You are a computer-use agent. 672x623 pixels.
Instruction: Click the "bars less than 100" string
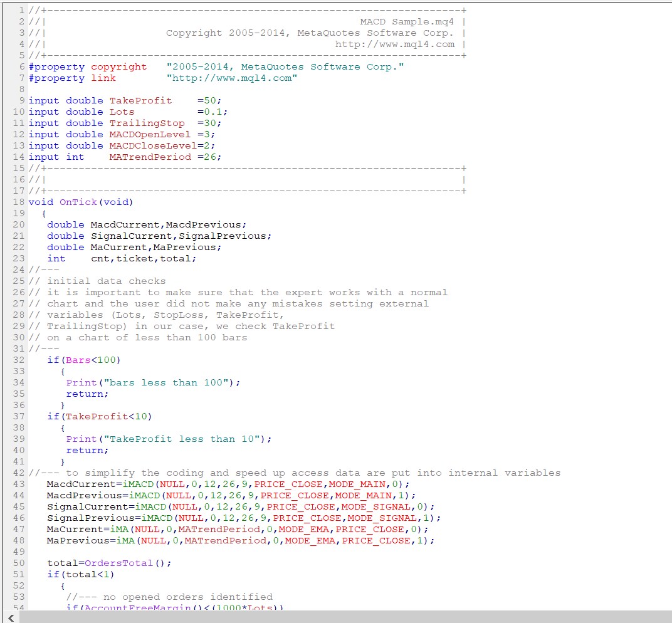[166, 382]
